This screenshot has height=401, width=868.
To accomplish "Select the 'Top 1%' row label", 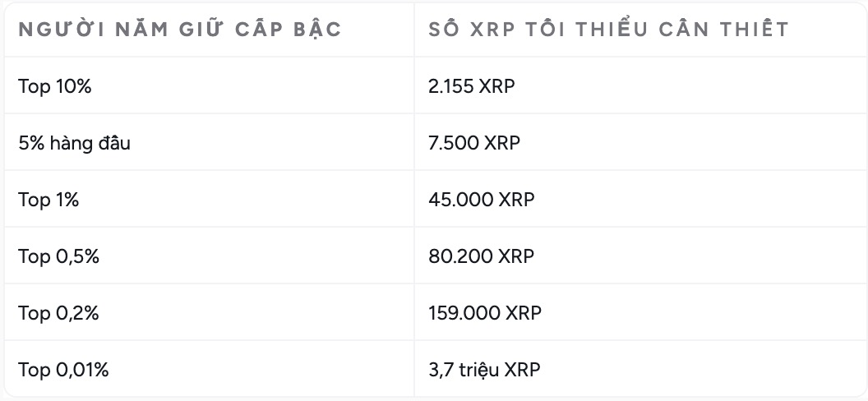I will click(x=48, y=200).
